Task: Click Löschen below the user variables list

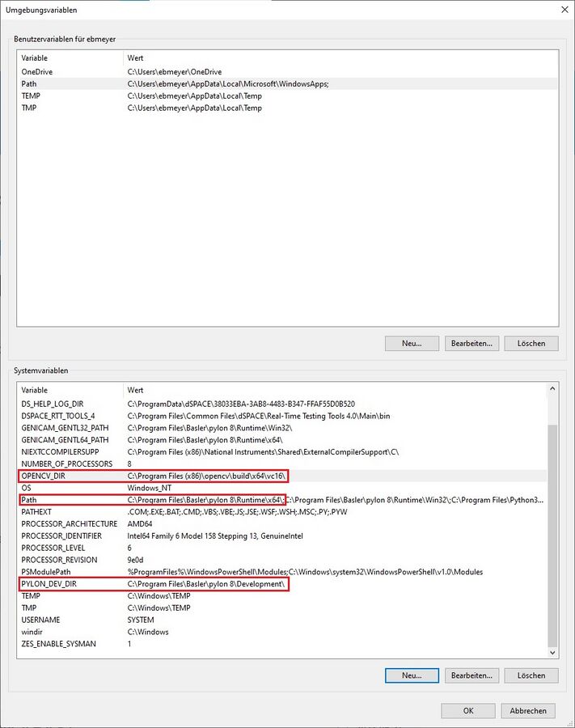Action: pyautogui.click(x=531, y=343)
